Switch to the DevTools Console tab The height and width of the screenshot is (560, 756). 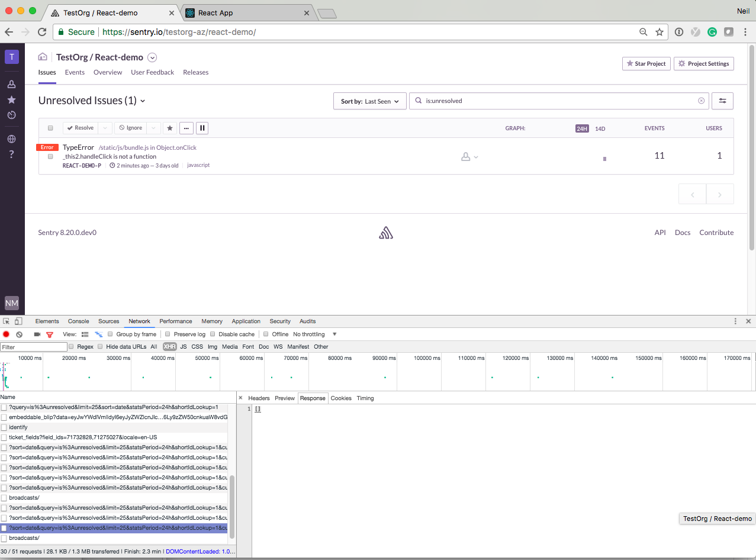point(78,321)
